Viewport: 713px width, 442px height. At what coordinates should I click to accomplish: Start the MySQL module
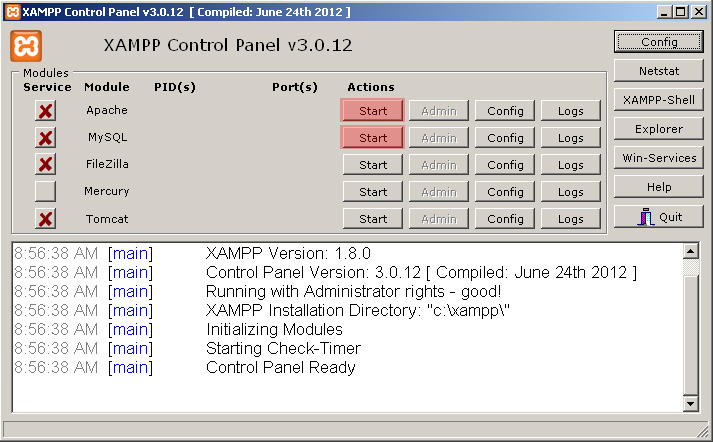tap(373, 137)
